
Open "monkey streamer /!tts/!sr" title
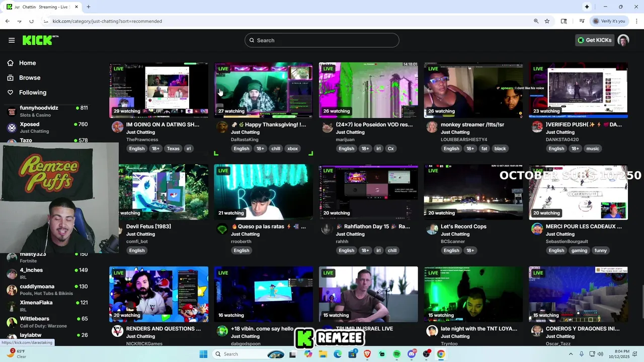(472, 124)
